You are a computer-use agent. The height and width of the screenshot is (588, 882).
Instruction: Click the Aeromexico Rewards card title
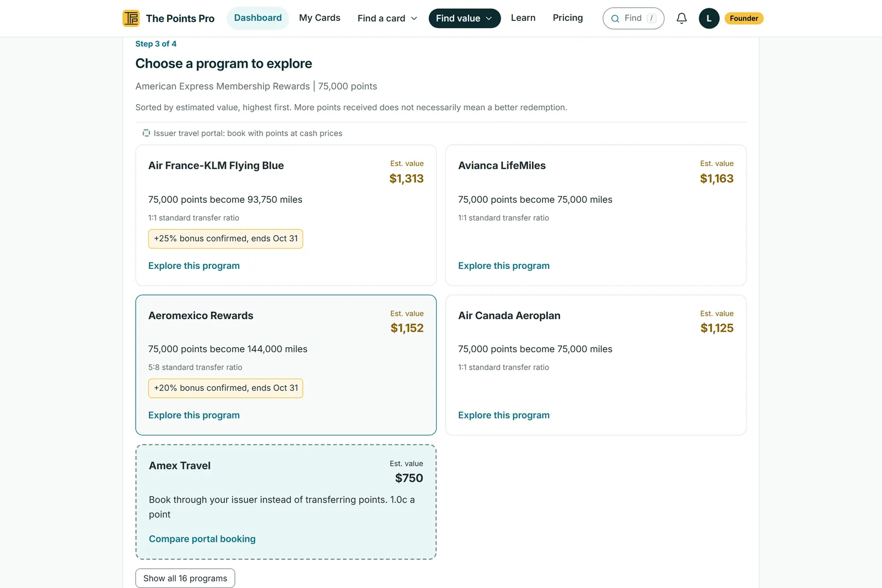201,316
